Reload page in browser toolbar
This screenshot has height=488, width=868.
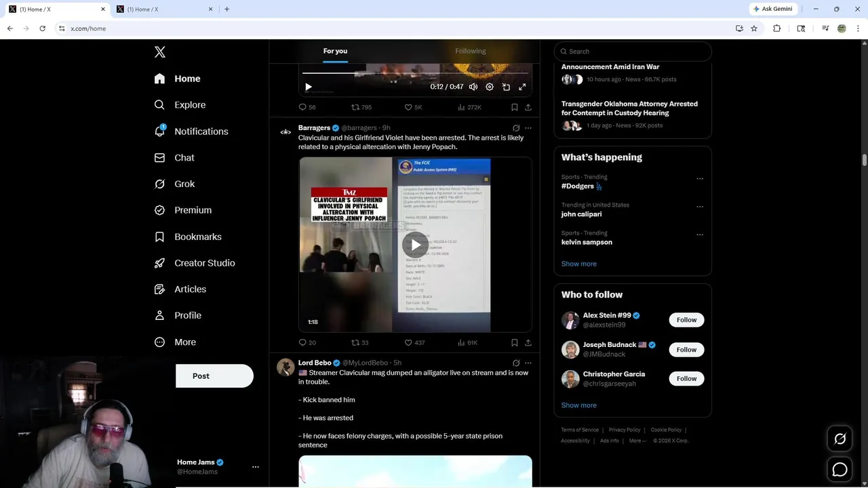click(x=42, y=28)
